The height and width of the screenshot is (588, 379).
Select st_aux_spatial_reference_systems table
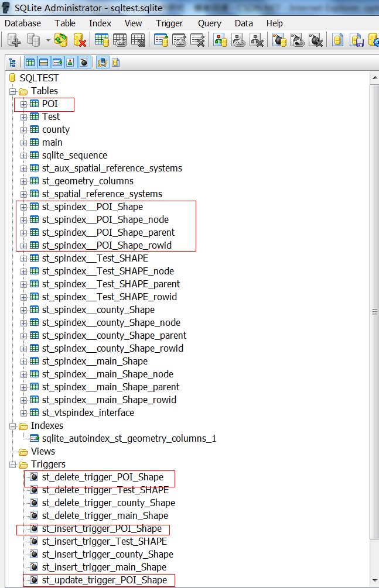(112, 169)
